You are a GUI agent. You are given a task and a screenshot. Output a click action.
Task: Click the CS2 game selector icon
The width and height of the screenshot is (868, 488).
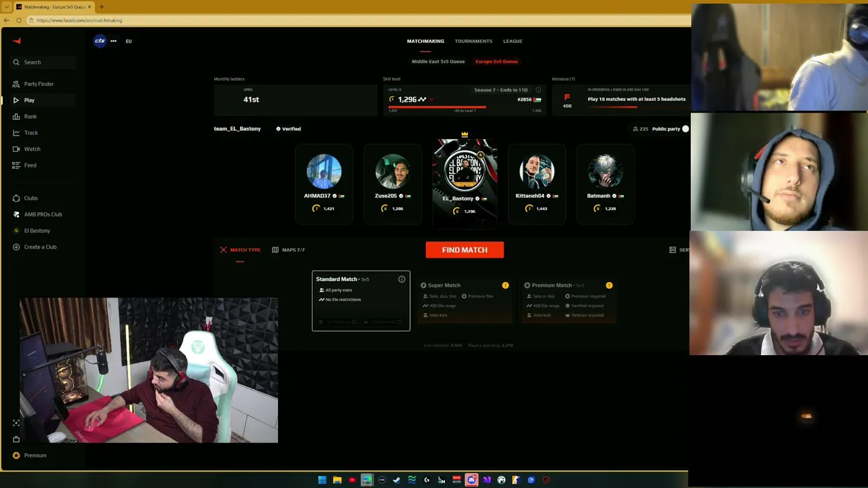pyautogui.click(x=100, y=41)
